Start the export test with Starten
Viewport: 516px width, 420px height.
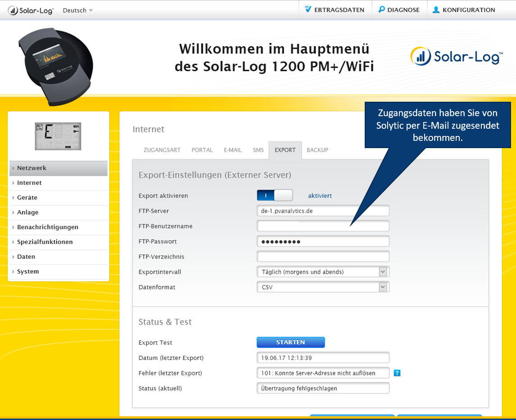point(290,342)
